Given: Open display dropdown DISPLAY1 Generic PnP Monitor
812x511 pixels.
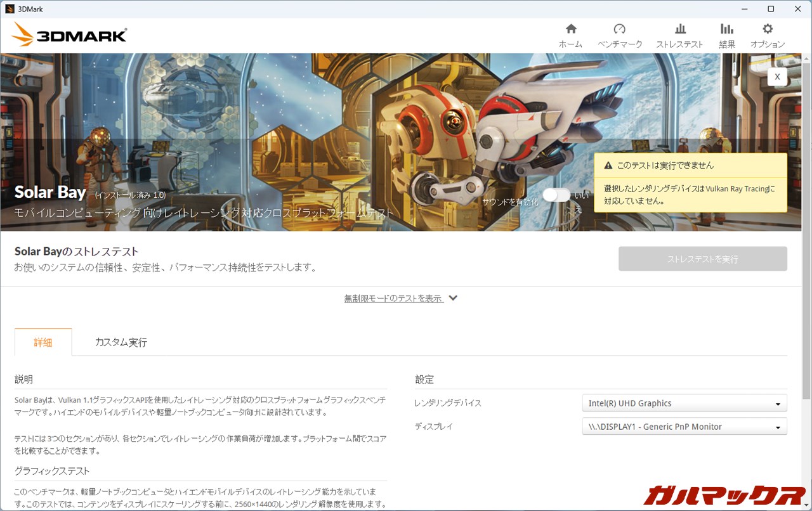Looking at the screenshot, I should (684, 427).
